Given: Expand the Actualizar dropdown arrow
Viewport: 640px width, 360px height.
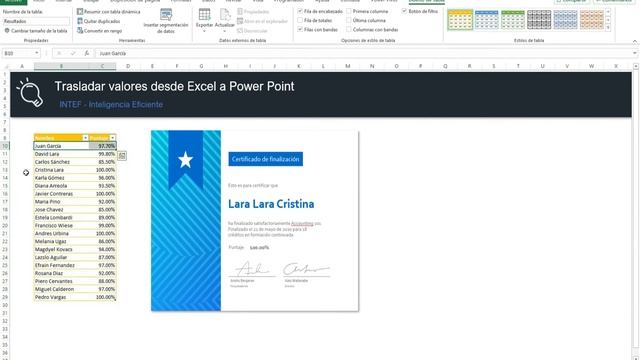Looking at the screenshot, I should [224, 31].
